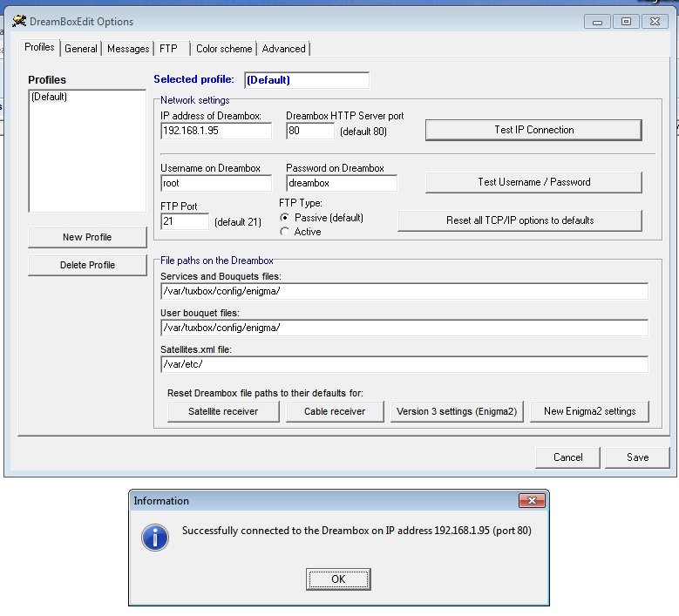Click the 'FTP Type:' label

coord(301,203)
